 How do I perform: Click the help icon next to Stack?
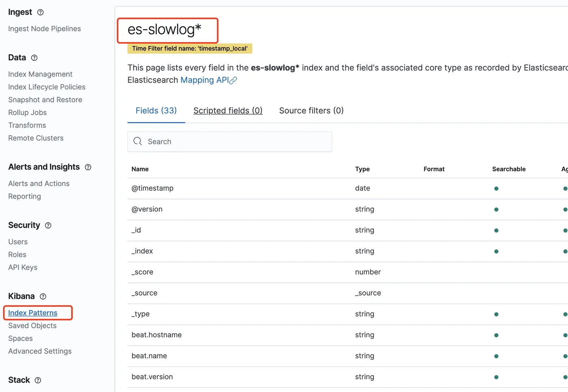[x=38, y=380]
